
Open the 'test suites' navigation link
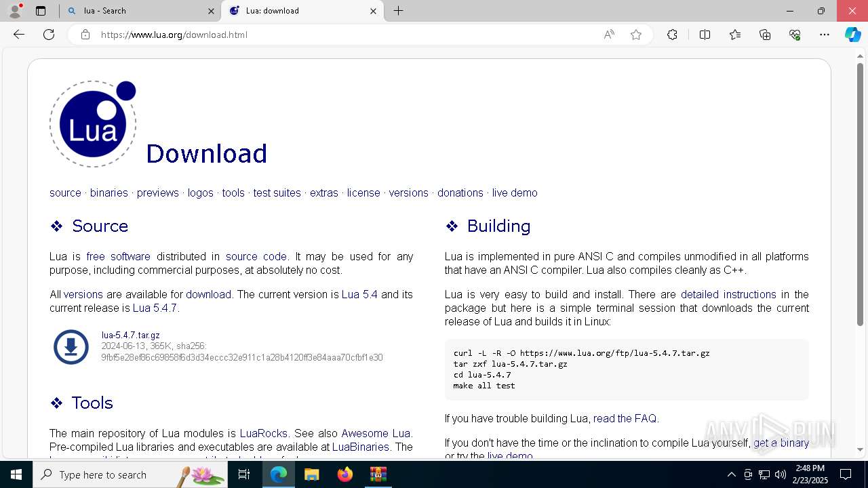(x=277, y=193)
